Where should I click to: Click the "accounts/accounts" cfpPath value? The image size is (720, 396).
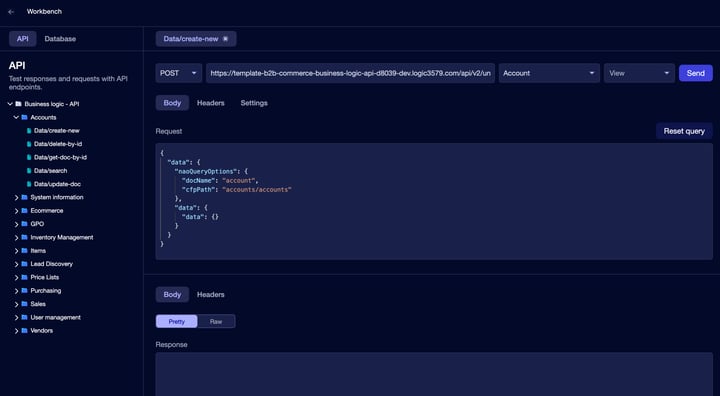(257, 190)
